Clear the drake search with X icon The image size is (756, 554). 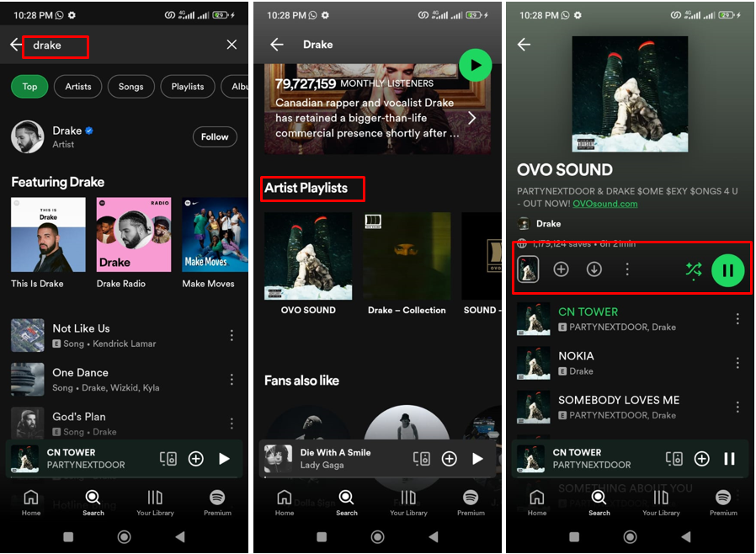(232, 45)
